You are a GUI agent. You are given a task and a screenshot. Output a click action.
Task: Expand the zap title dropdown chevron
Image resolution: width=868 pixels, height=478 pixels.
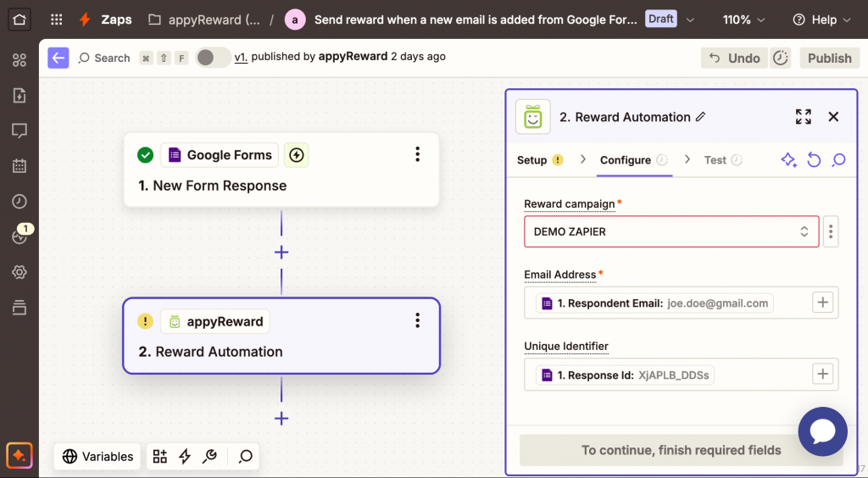[690, 20]
